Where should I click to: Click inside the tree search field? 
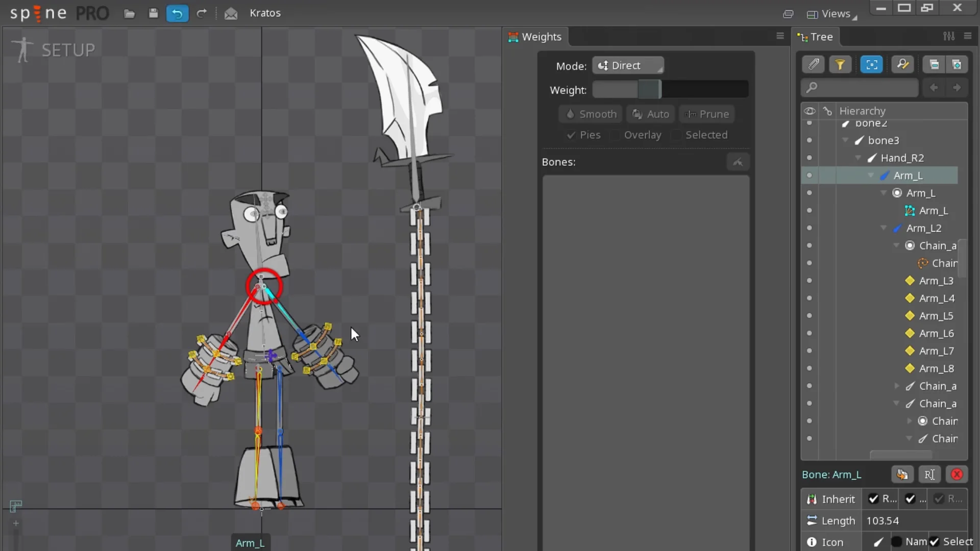click(863, 87)
